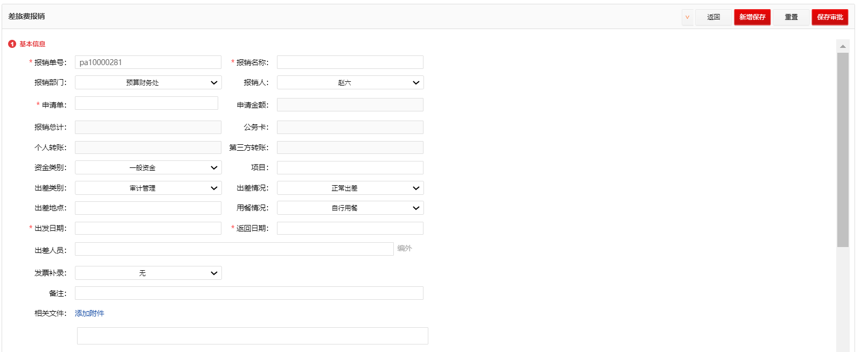Expand the small v arrow beside 返回
This screenshot has height=352, width=868.
coord(688,17)
